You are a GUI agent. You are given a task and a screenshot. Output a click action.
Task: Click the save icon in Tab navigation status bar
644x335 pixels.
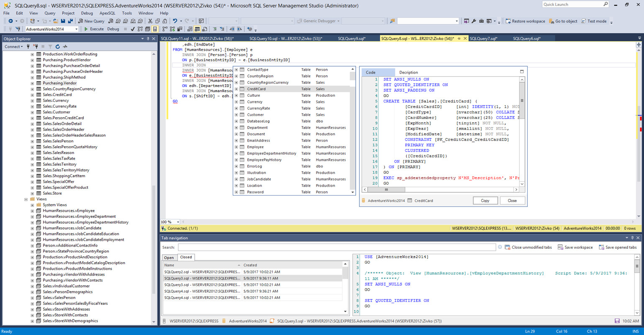[x=617, y=321]
